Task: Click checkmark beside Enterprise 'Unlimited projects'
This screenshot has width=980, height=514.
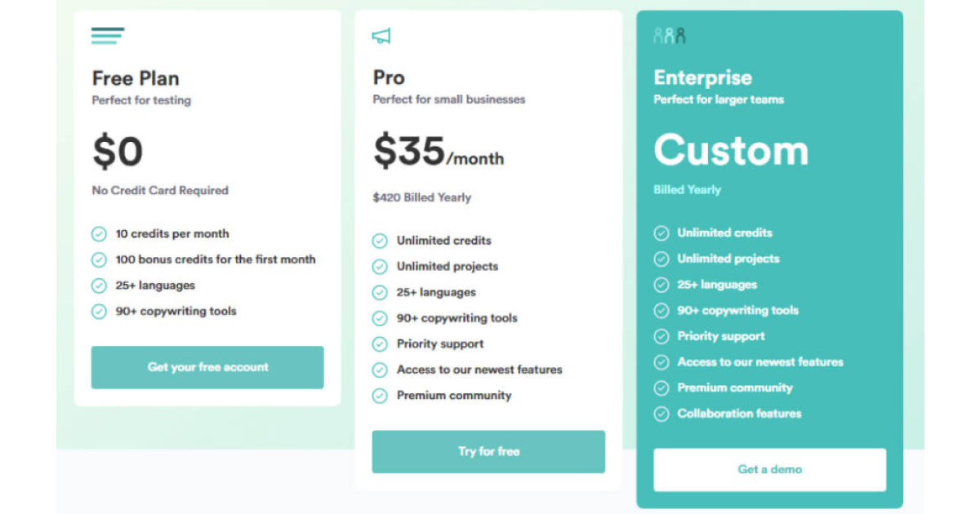Action: [x=661, y=259]
